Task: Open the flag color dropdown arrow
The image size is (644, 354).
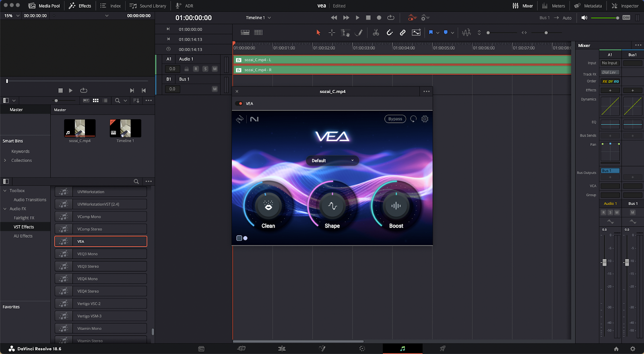Action: [x=438, y=33]
